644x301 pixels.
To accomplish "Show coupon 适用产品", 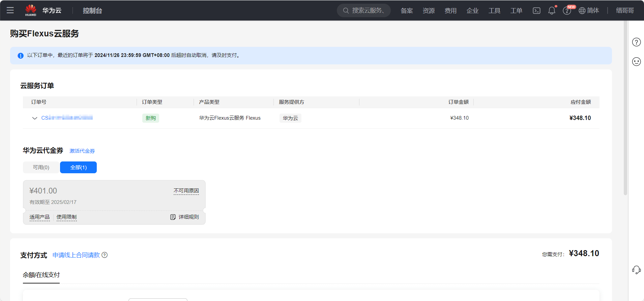I will tap(39, 217).
